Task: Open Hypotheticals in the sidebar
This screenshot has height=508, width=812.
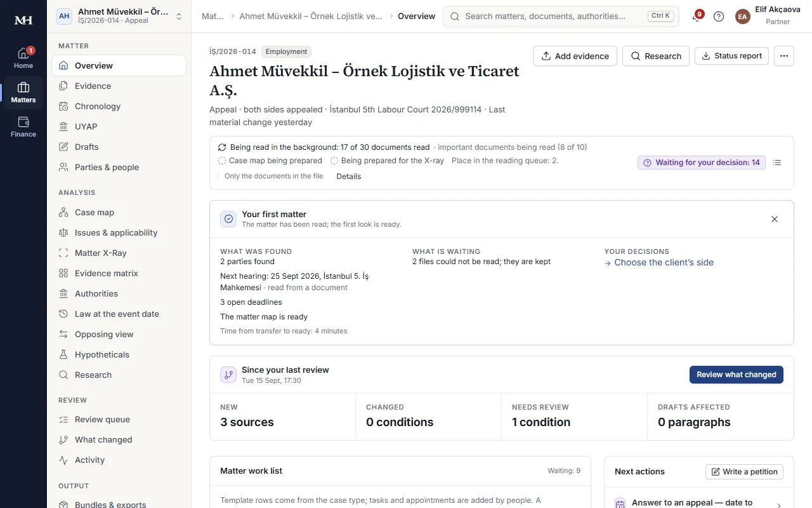Action: click(119, 354)
